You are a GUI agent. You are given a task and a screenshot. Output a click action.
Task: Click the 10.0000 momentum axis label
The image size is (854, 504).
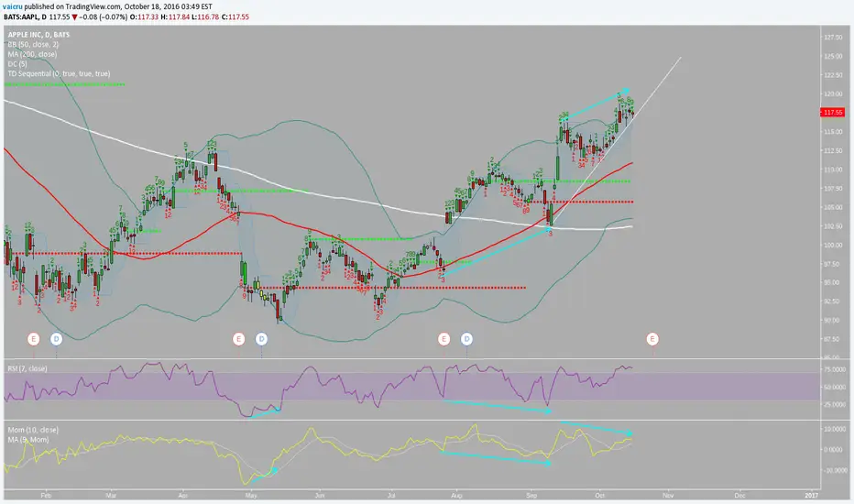tap(834, 430)
